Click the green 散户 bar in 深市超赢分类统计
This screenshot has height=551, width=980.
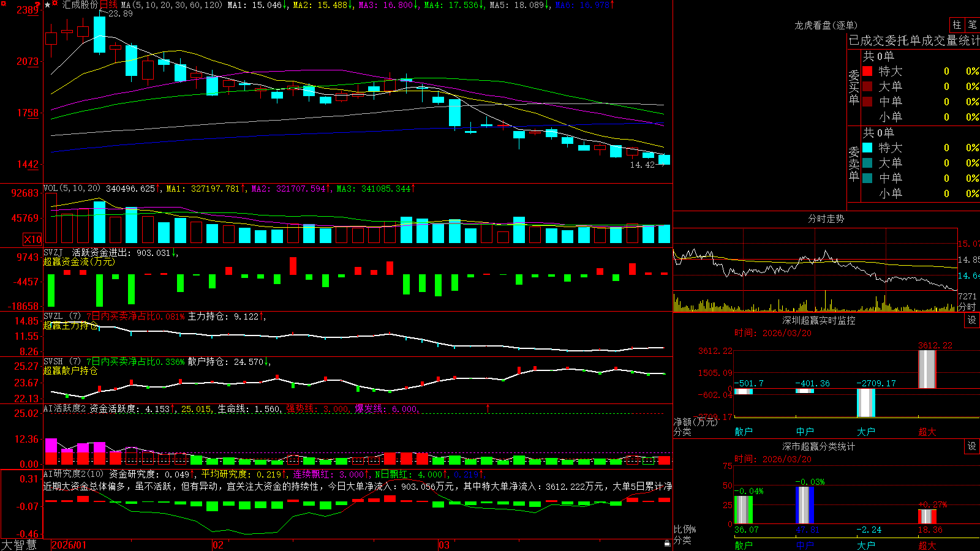click(743, 509)
